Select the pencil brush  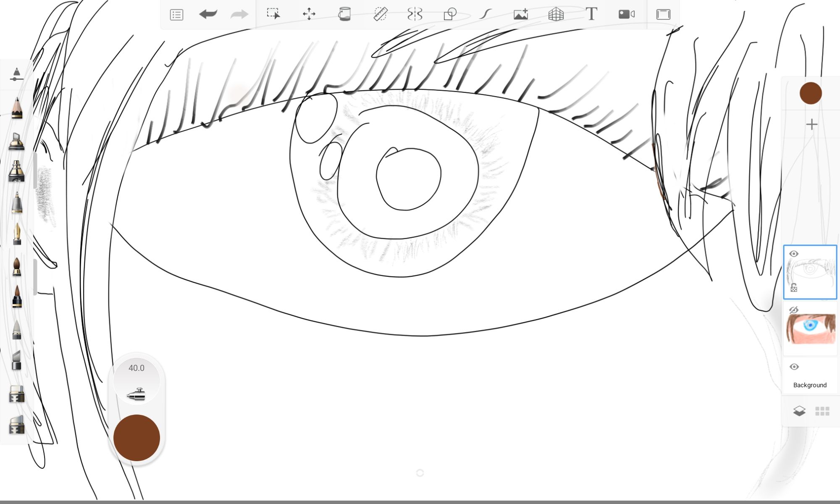(x=17, y=108)
